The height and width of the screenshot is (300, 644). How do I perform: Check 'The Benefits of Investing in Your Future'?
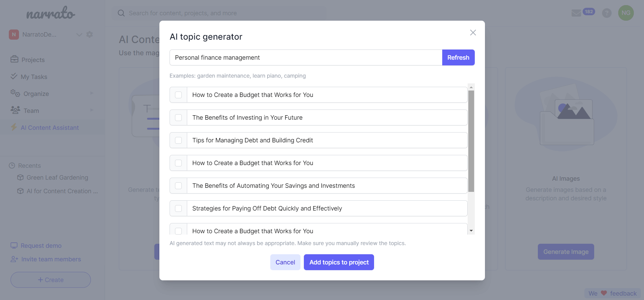[178, 118]
